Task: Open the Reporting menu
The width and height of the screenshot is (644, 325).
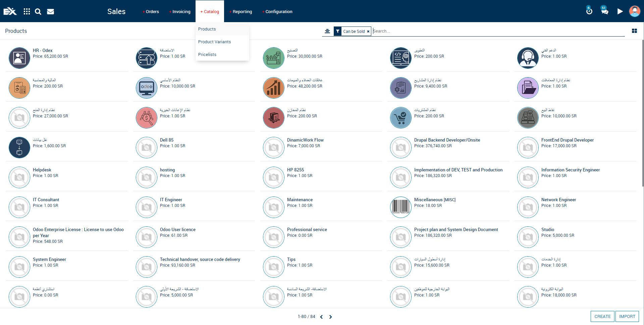Action: pos(240,11)
